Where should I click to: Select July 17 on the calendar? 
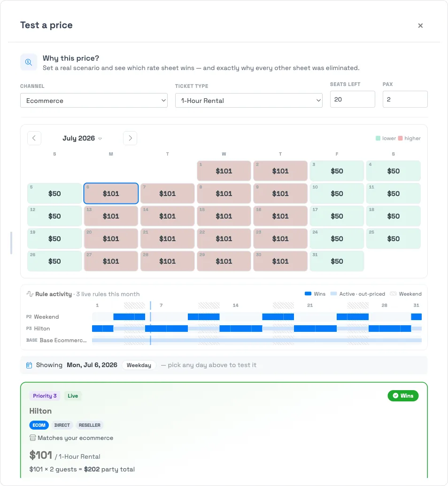click(x=337, y=216)
